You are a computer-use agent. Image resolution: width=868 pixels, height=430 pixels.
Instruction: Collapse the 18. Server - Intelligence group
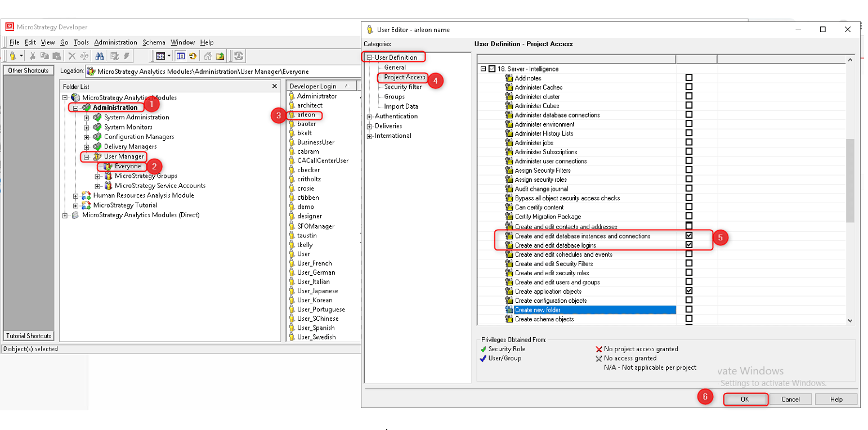(483, 69)
